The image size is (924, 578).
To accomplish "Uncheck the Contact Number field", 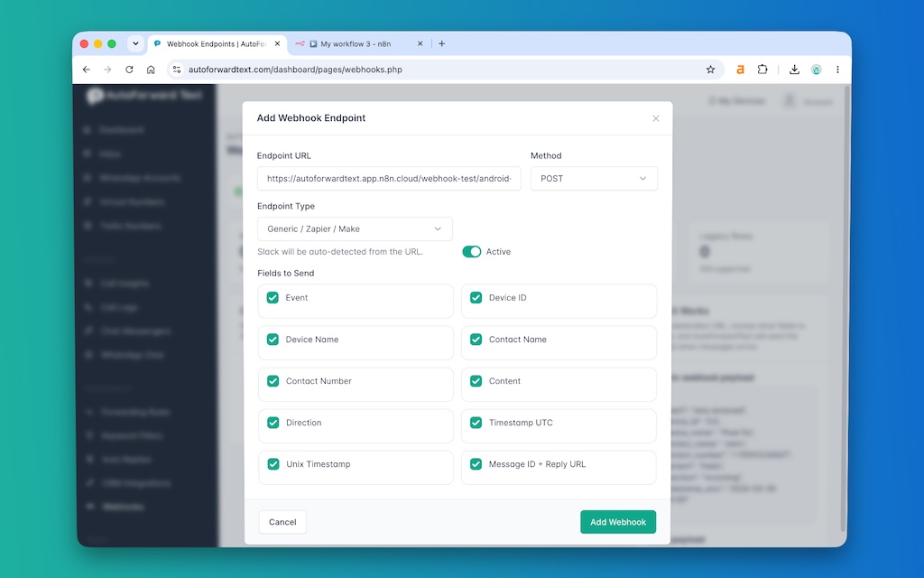I will [x=273, y=381].
